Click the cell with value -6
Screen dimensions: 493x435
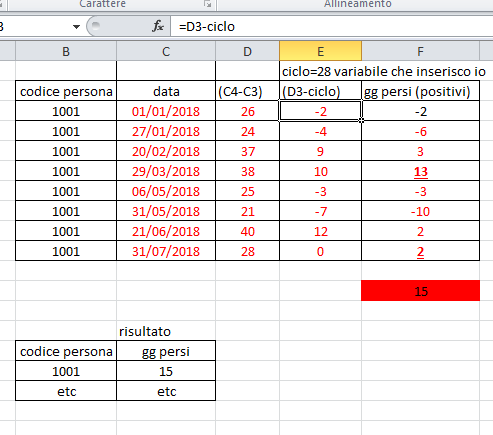point(420,131)
